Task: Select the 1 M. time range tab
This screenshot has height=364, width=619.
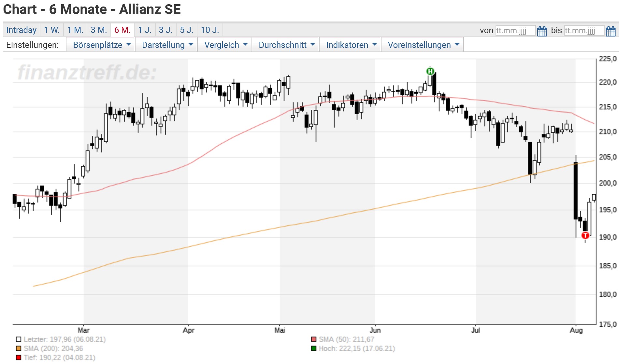Action: pyautogui.click(x=75, y=30)
